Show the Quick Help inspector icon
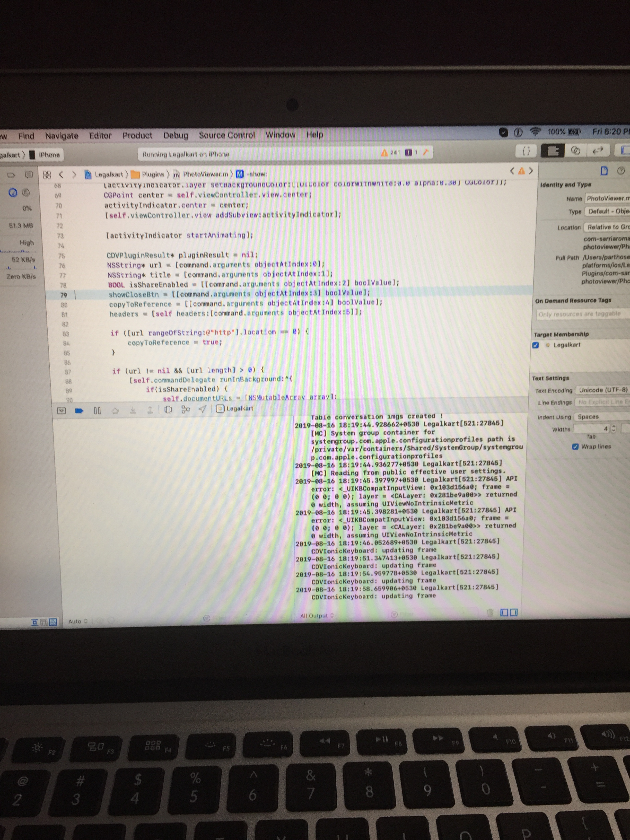 pyautogui.click(x=621, y=171)
